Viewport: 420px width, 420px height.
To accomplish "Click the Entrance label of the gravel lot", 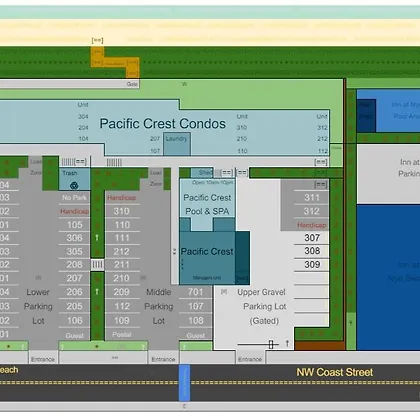I will 250,359.
